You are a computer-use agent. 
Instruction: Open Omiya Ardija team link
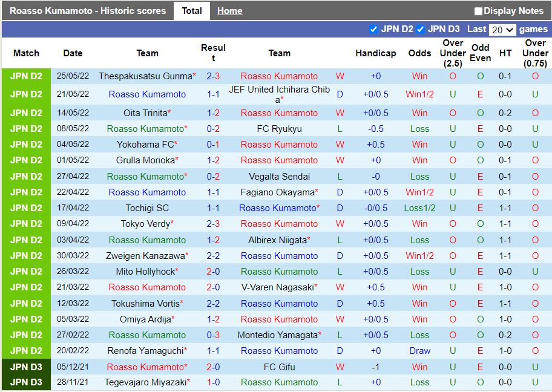point(145,319)
